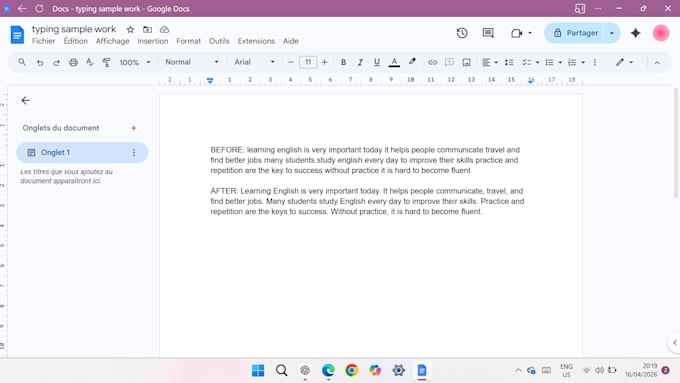The image size is (680, 383).
Task: Insert a link
Action: 432,62
